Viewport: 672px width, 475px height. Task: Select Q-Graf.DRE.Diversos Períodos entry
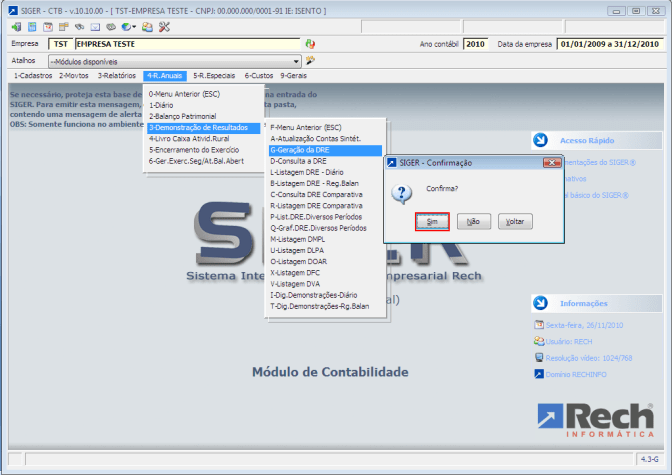pyautogui.click(x=325, y=228)
